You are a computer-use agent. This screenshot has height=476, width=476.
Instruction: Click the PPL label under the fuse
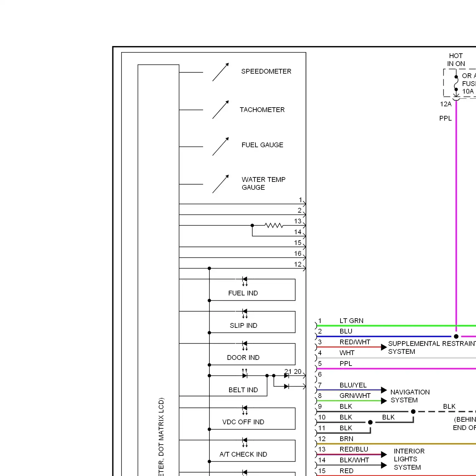pos(445,118)
